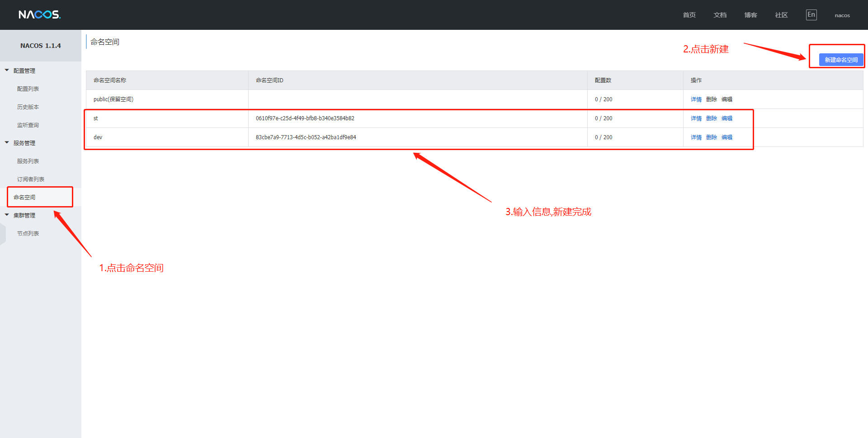Open 服务列表 in the sidebar
The height and width of the screenshot is (438, 868).
coord(28,161)
